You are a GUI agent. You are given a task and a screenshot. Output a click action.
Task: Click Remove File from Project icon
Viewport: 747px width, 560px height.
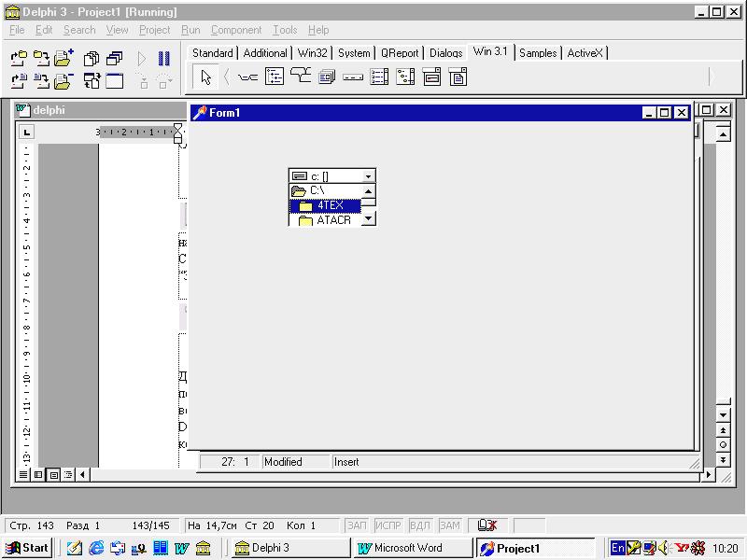click(x=63, y=81)
